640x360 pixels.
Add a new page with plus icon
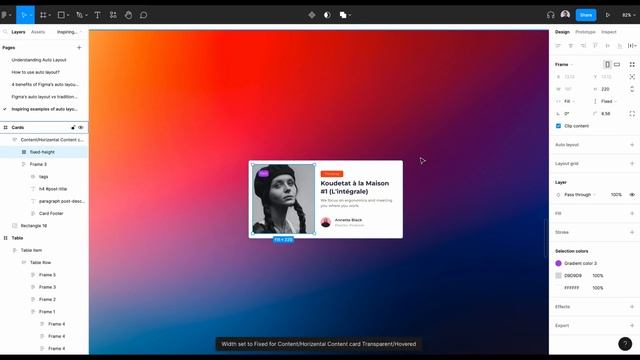pyautogui.click(x=79, y=48)
